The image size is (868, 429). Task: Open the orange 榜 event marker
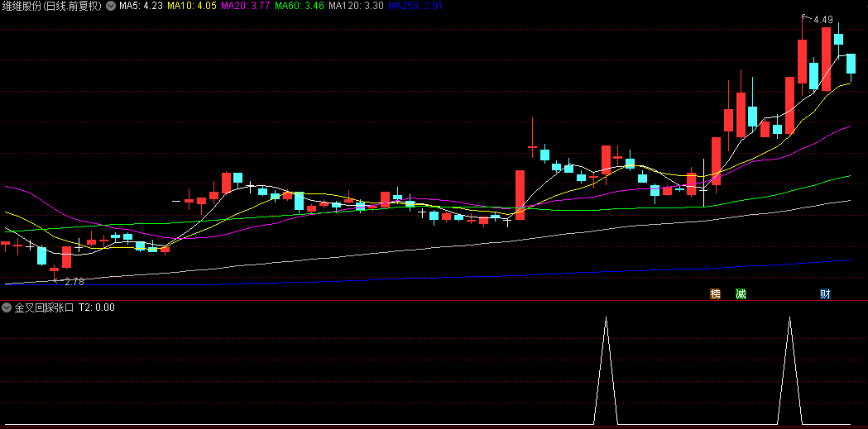[x=716, y=294]
